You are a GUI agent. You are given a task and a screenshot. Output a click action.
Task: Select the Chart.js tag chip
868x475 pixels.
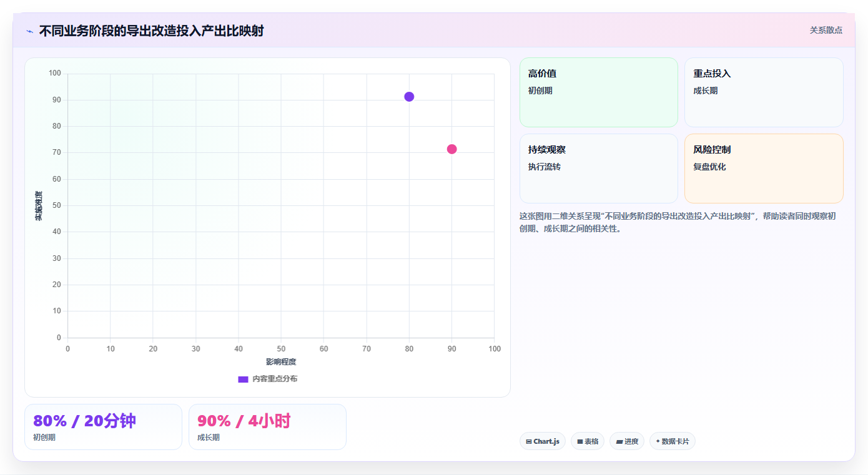pos(543,441)
